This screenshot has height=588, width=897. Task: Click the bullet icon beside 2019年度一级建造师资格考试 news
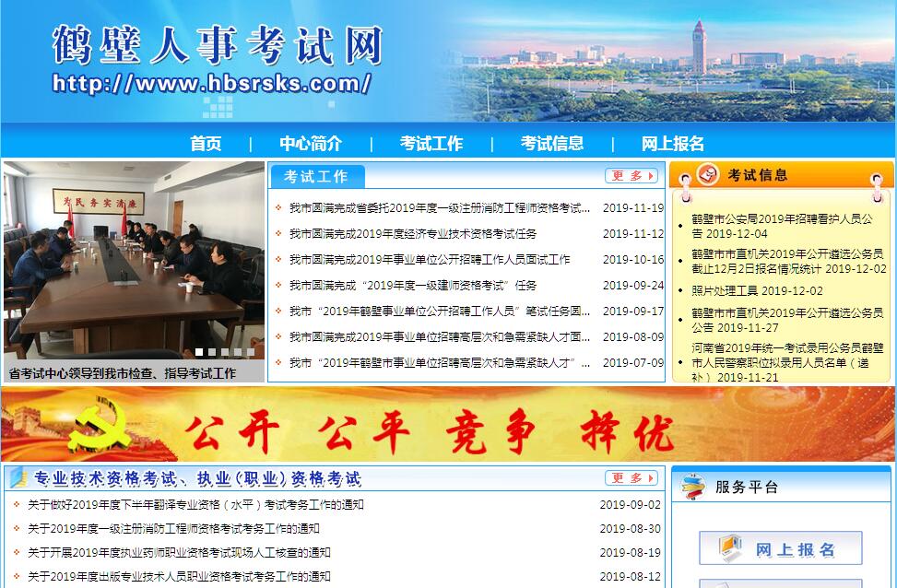pyautogui.click(x=278, y=286)
